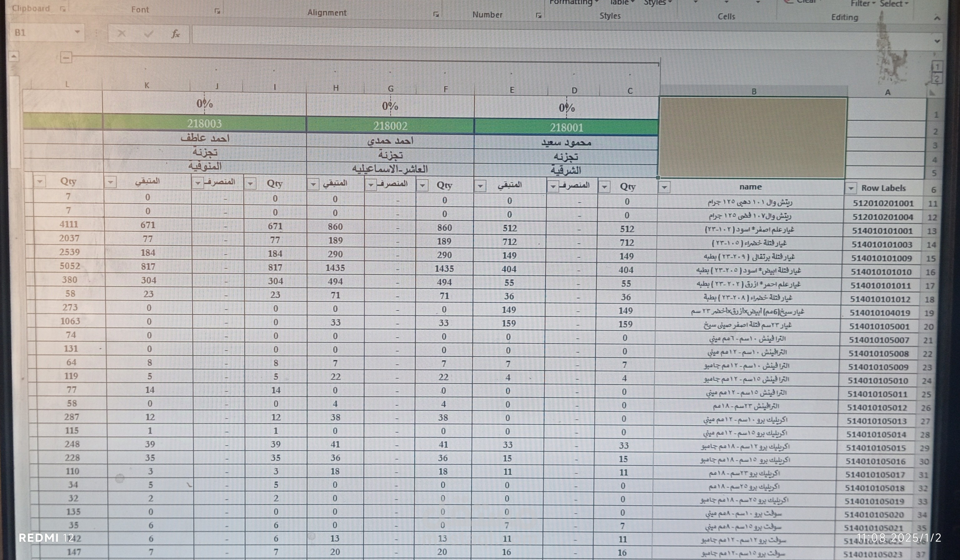Select row label 514010105015
The image size is (960, 560).
(x=876, y=448)
